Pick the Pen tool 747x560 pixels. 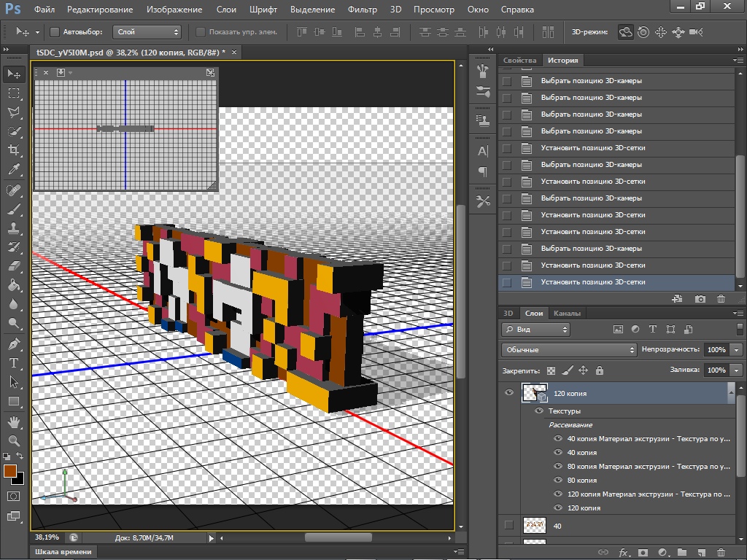pyautogui.click(x=14, y=344)
